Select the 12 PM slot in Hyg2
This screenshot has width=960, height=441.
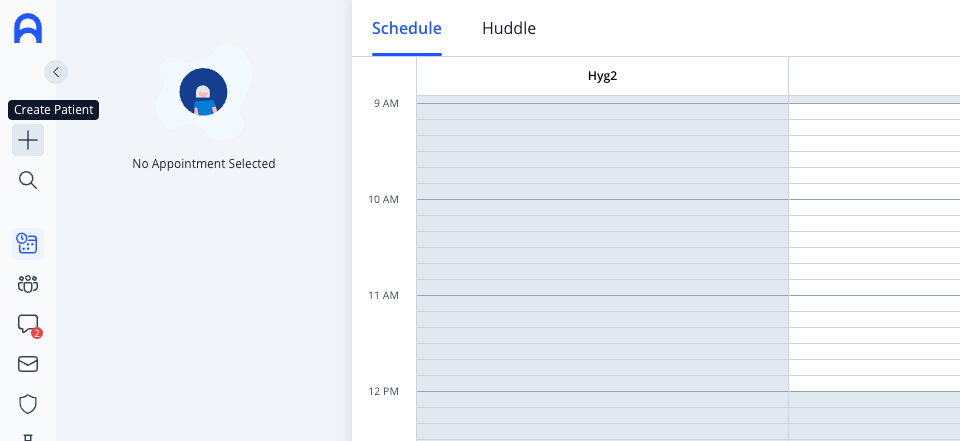[602, 399]
